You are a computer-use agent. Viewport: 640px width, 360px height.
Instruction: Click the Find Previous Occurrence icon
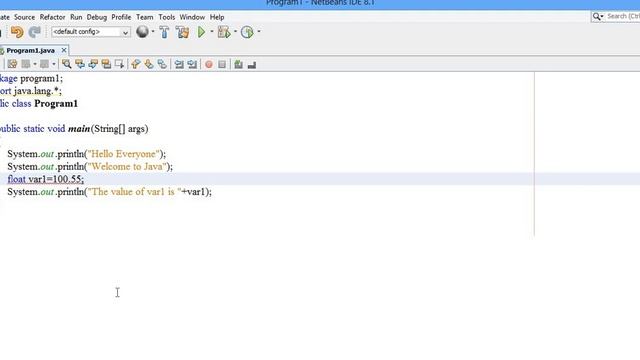(x=80, y=64)
